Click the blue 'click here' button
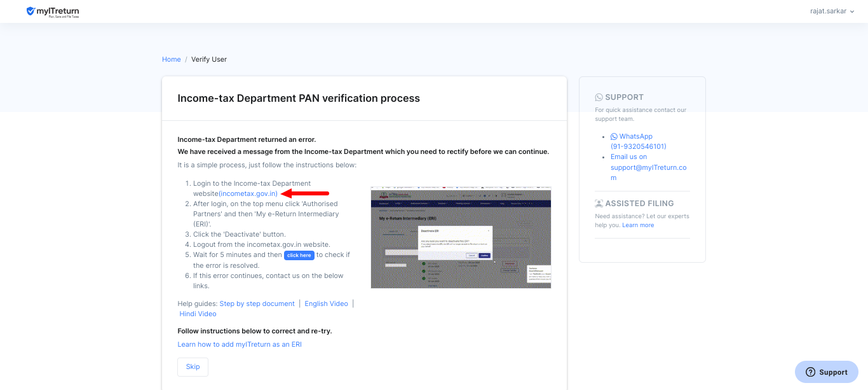868x390 pixels. 299,255
